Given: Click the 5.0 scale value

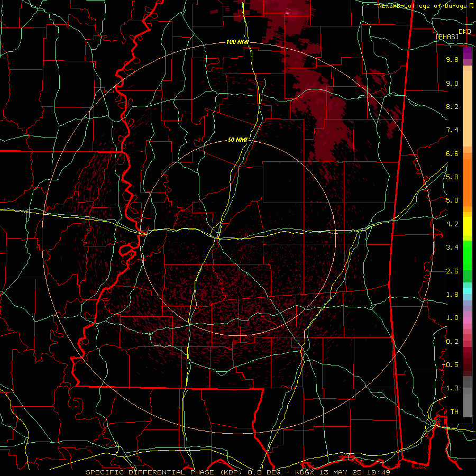Looking at the screenshot, I should pyautogui.click(x=452, y=200).
